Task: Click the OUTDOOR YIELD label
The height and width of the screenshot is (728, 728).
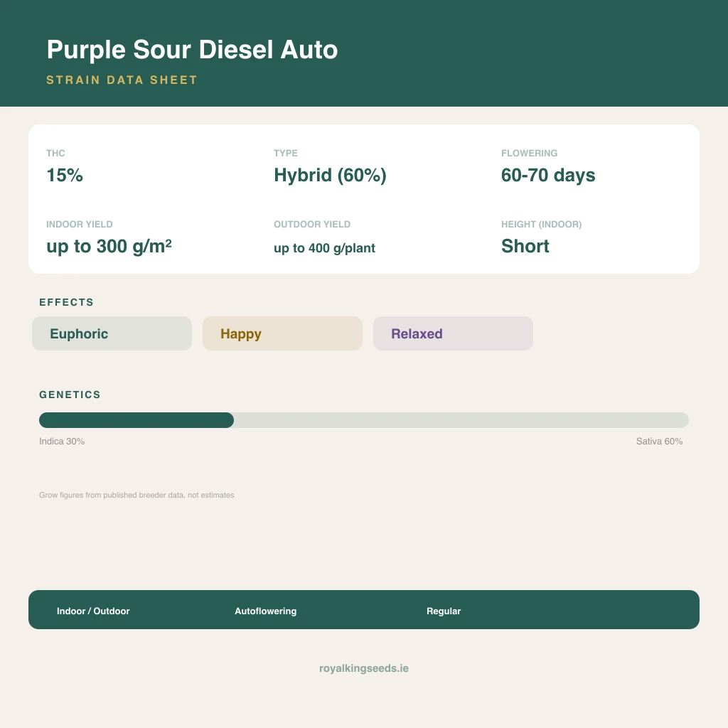Action: point(312,224)
